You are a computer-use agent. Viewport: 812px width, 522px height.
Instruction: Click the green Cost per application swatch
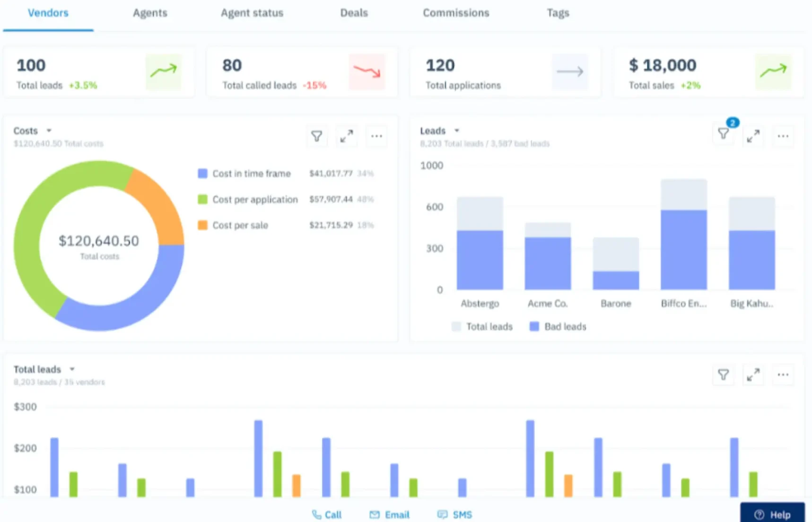coord(202,199)
